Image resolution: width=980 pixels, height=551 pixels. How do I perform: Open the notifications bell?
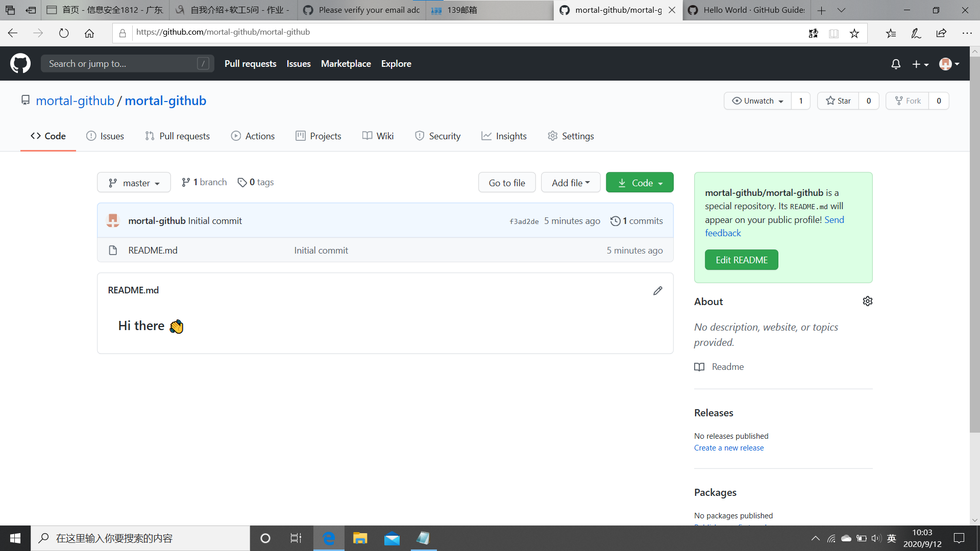pyautogui.click(x=896, y=64)
